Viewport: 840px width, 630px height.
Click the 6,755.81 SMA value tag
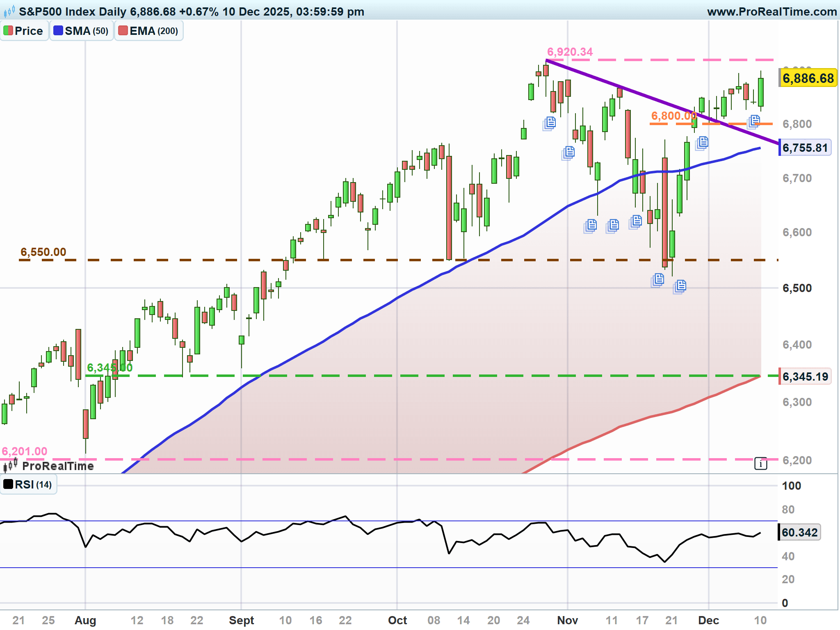coord(805,148)
